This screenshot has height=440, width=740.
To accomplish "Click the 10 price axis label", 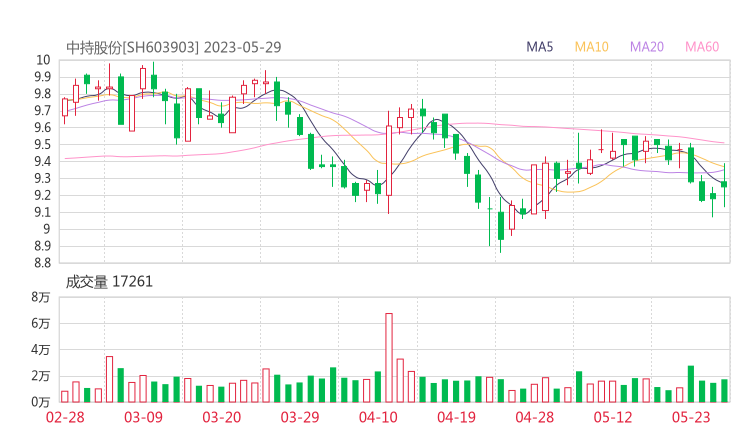I will click(43, 60).
